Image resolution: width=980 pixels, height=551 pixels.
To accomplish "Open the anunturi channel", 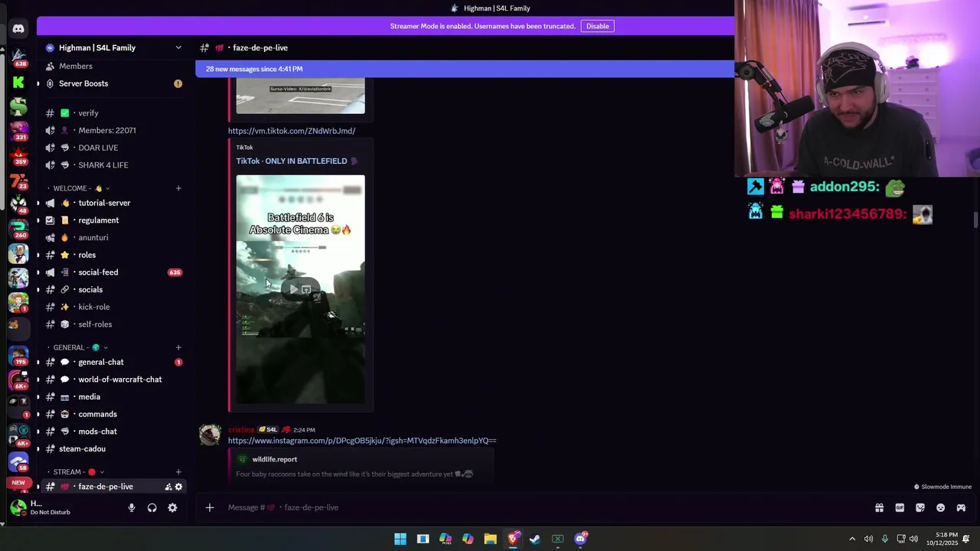I will (x=113, y=237).
